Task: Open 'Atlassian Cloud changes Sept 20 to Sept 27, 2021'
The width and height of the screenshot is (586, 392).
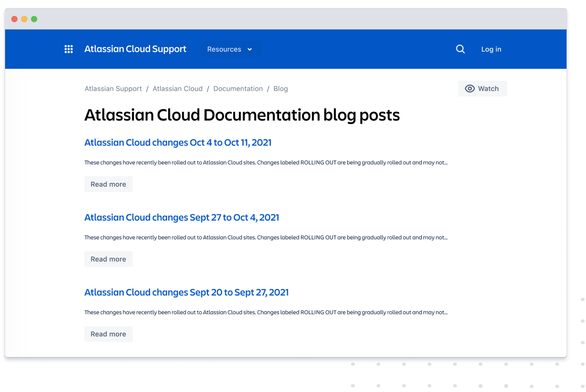Action: coord(186,292)
